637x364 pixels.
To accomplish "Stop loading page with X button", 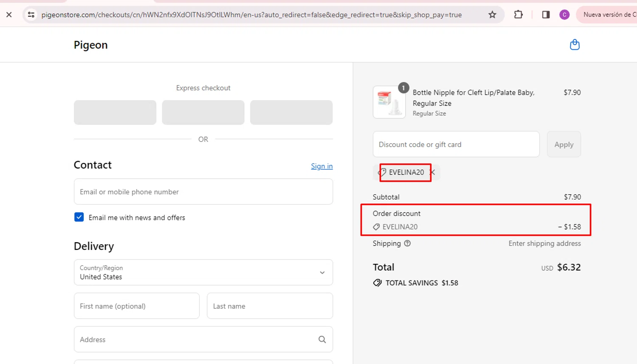I will coord(9,15).
